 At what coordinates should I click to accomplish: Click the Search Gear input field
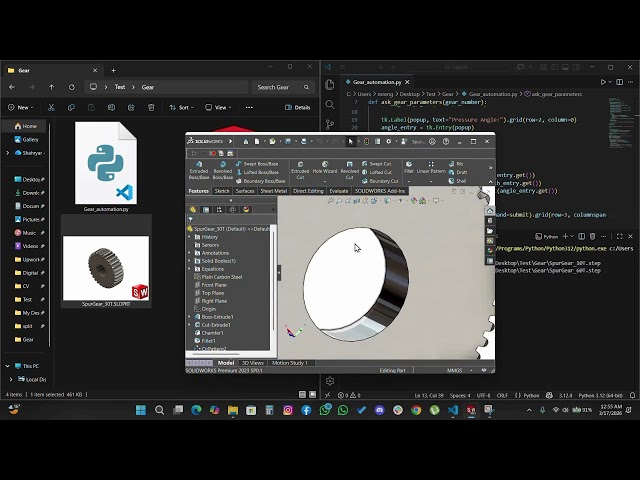point(282,87)
